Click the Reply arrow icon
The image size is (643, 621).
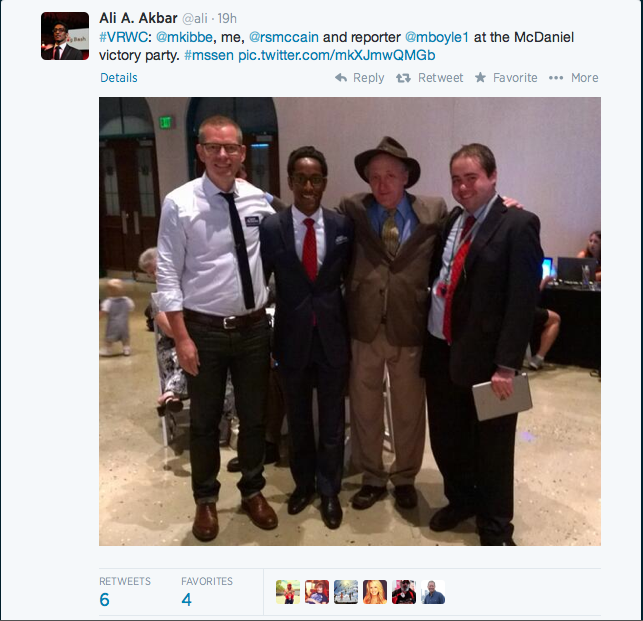(341, 78)
